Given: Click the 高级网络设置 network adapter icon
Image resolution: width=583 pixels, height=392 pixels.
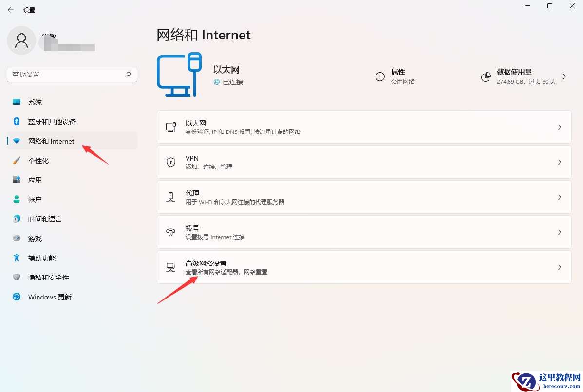Looking at the screenshot, I should click(x=171, y=267).
